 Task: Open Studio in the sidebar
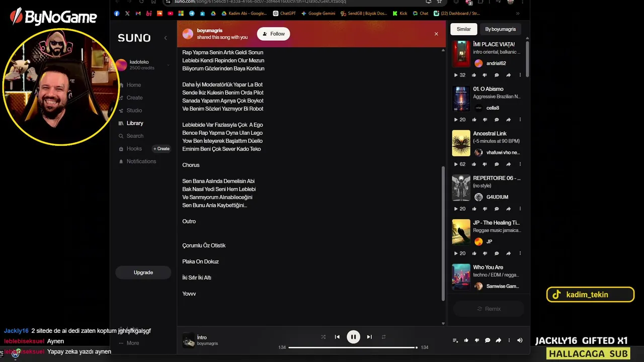point(134,111)
